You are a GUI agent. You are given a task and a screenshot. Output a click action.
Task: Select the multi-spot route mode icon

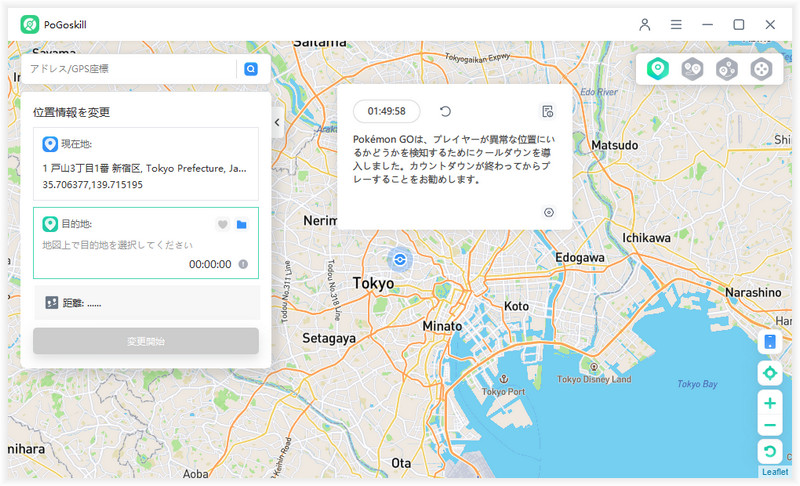727,68
